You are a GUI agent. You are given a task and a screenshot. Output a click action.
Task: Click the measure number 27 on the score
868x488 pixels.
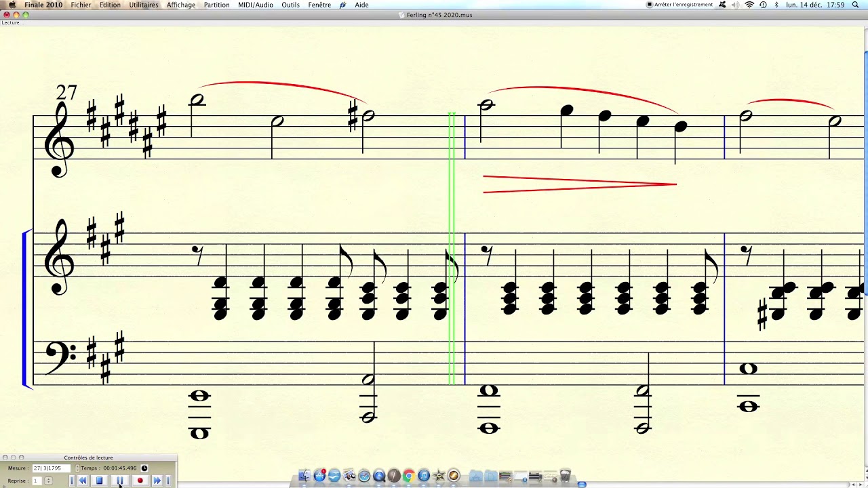[x=66, y=92]
